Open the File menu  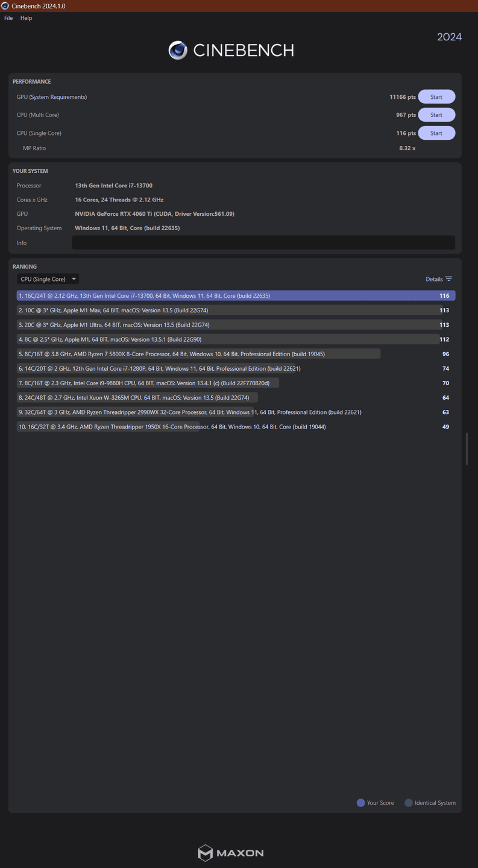click(x=8, y=18)
